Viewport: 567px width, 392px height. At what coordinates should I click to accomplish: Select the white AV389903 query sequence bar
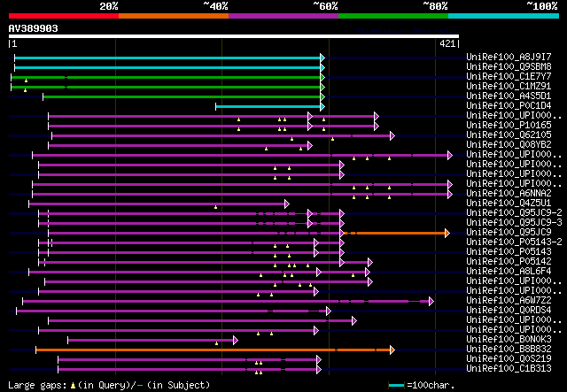(x=234, y=36)
